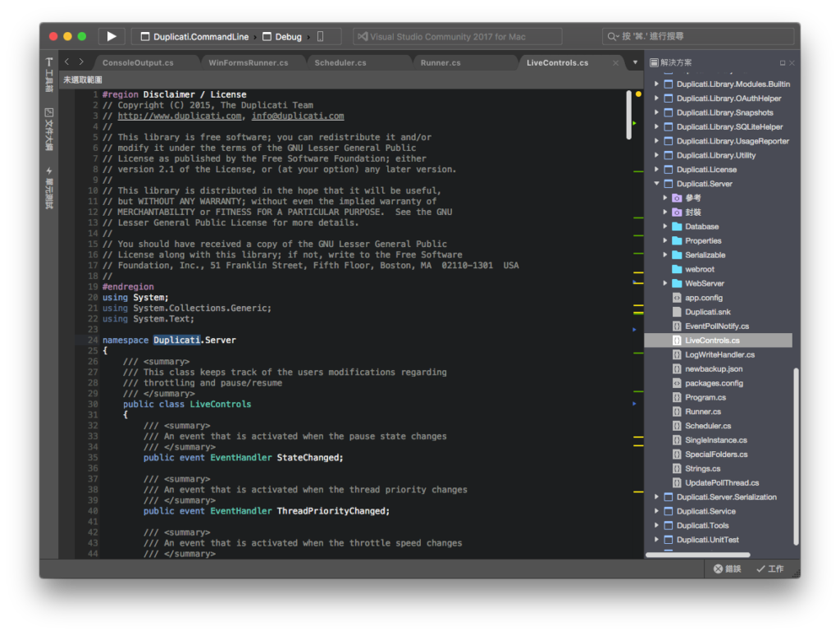Viewport: 840px width, 635px height.
Task: Open the duplicati.com hyperlink in code
Action: pyautogui.click(x=180, y=116)
